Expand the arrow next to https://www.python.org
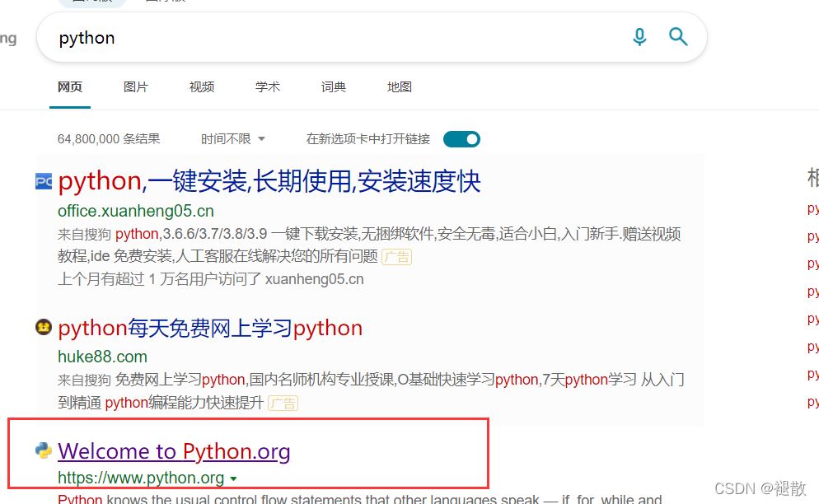819x504 pixels. pyautogui.click(x=233, y=478)
